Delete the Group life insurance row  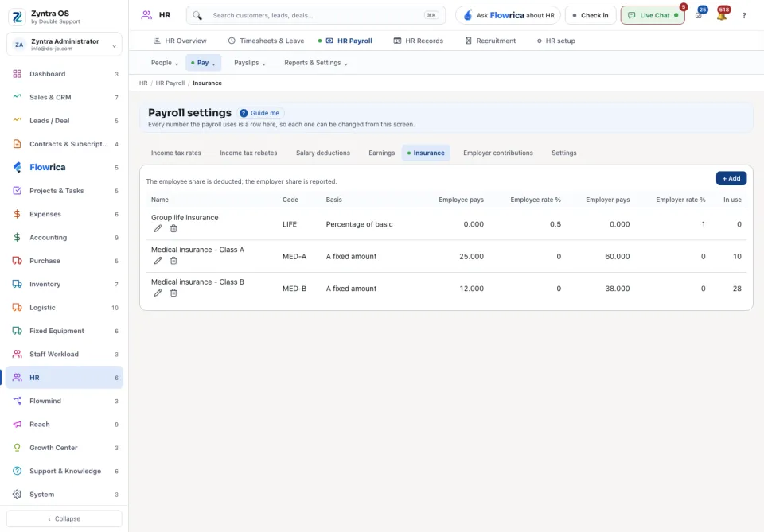click(173, 229)
